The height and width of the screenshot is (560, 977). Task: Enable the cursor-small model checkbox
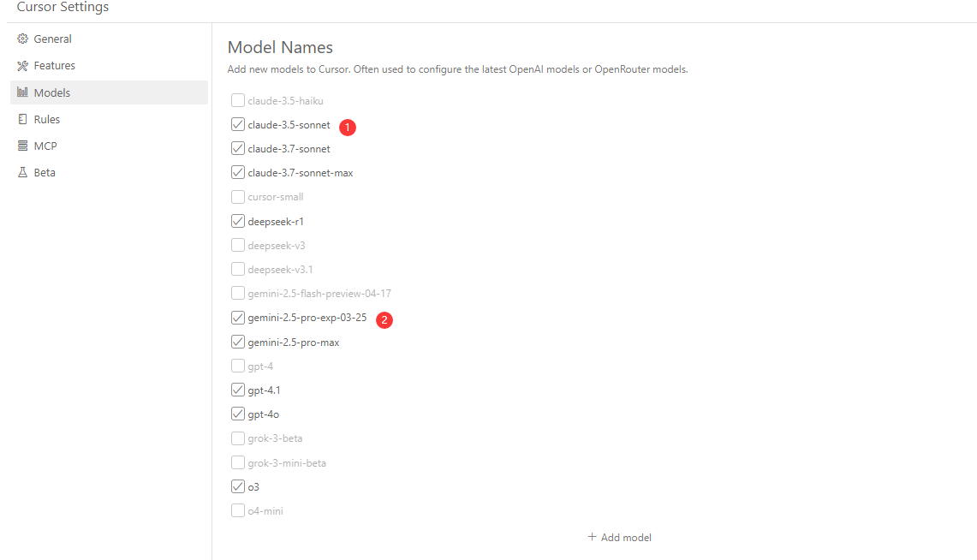click(237, 197)
